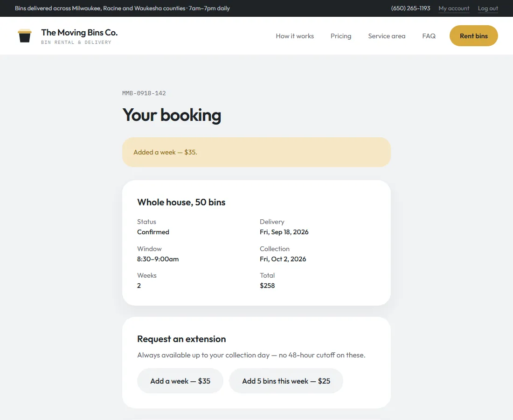Click Add a week — $35 button
This screenshot has width=513, height=420.
180,381
